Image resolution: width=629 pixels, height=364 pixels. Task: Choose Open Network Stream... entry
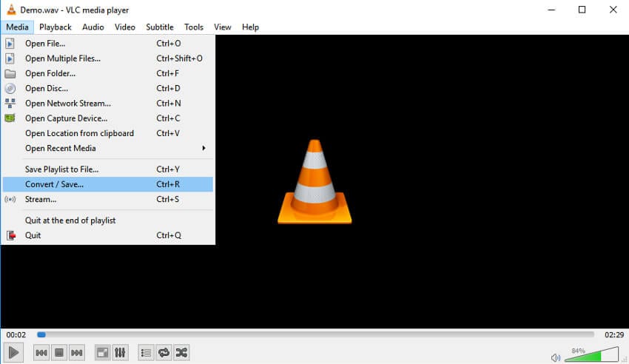coord(107,104)
